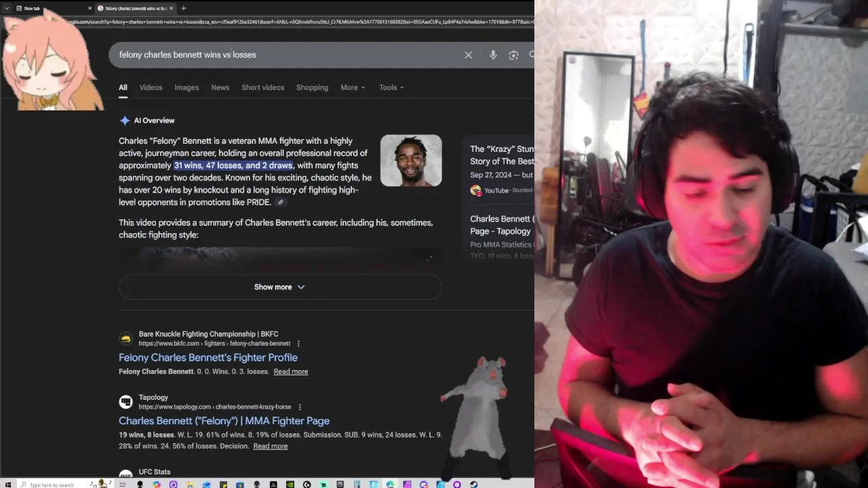Open the Tools dropdown
868x488 pixels.
[391, 87]
